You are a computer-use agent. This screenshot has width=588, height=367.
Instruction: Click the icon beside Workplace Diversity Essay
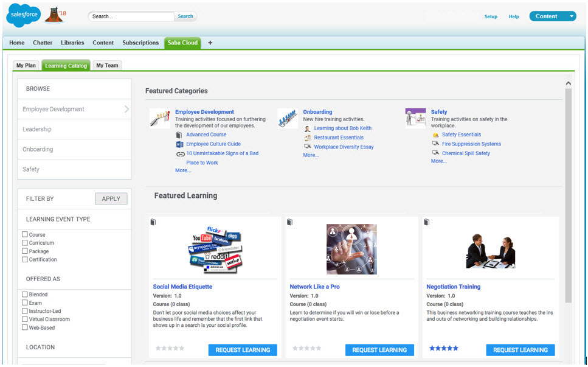308,147
